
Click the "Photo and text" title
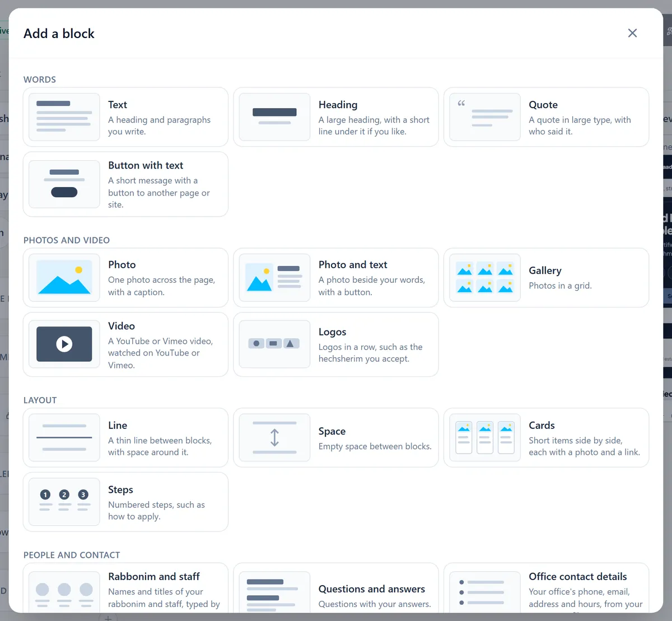[353, 264]
